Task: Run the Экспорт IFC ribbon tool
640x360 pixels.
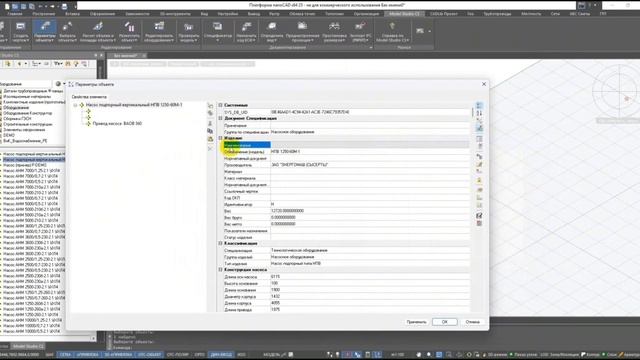Action: [360, 32]
